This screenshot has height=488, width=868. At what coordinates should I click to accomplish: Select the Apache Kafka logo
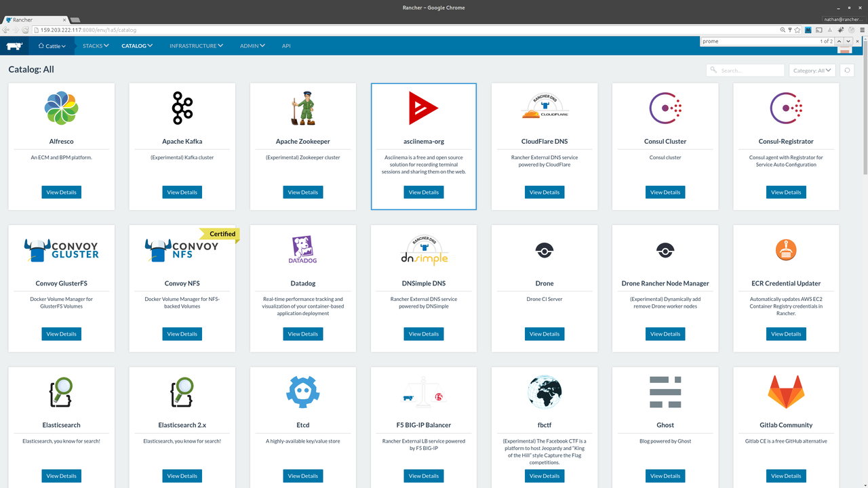(x=182, y=108)
